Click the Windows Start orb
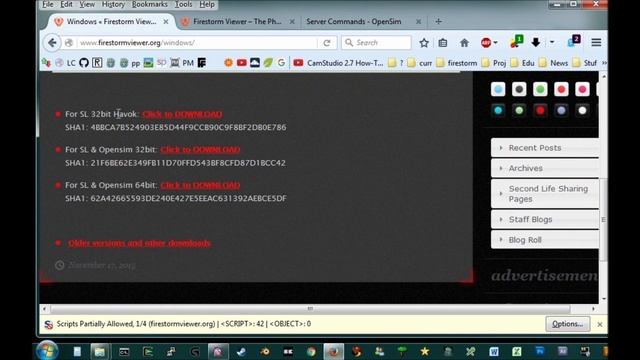 pos(47,351)
